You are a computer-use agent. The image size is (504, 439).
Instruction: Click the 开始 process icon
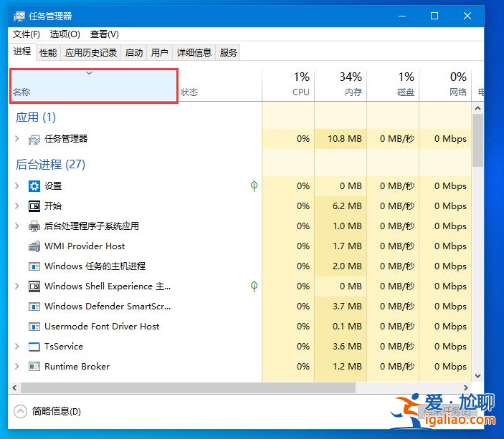34,206
